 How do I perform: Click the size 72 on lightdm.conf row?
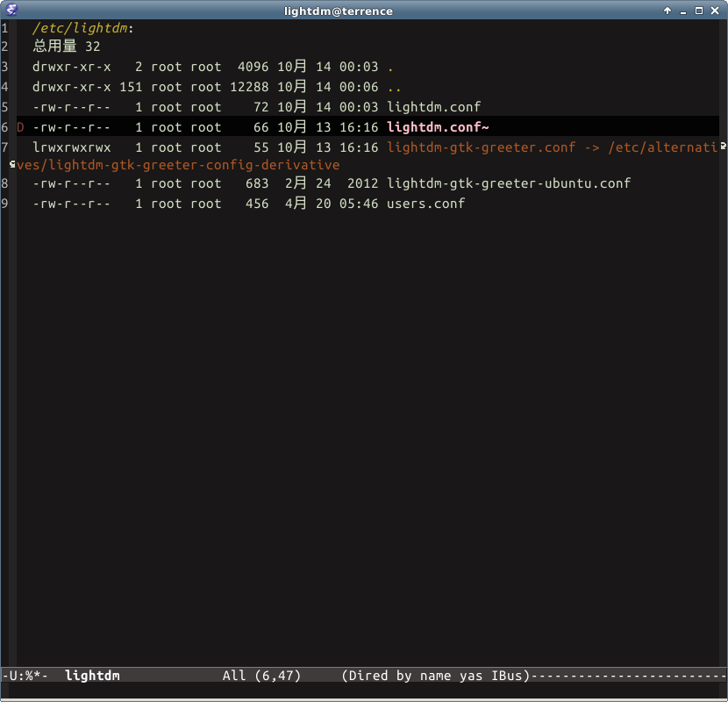pyautogui.click(x=261, y=107)
